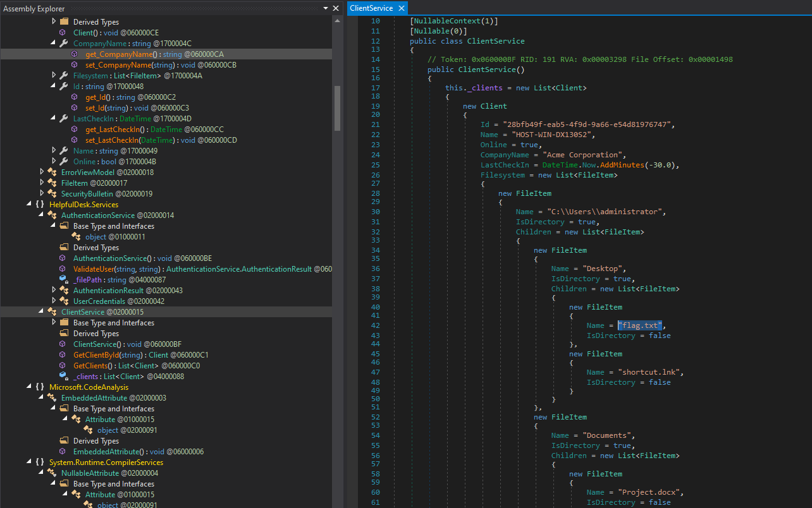Expand the Online property node
The width and height of the screenshot is (812, 508).
(x=54, y=162)
